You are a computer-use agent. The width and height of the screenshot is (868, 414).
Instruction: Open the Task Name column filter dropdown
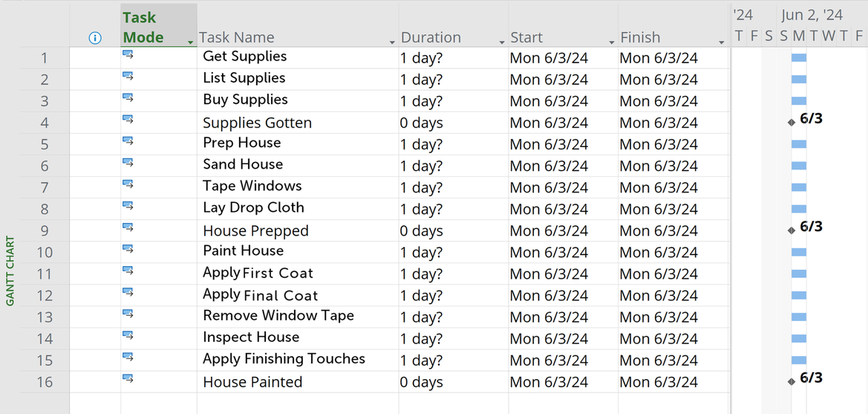[x=392, y=42]
